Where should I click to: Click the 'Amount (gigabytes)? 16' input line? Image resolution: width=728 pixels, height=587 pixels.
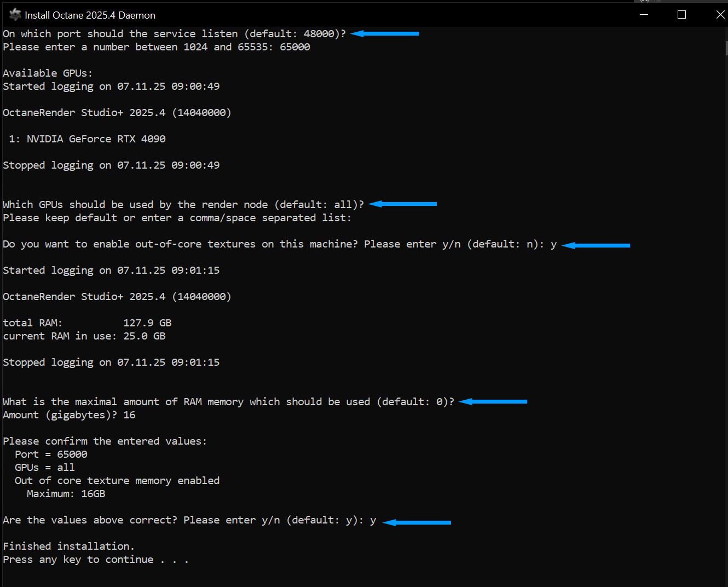69,415
